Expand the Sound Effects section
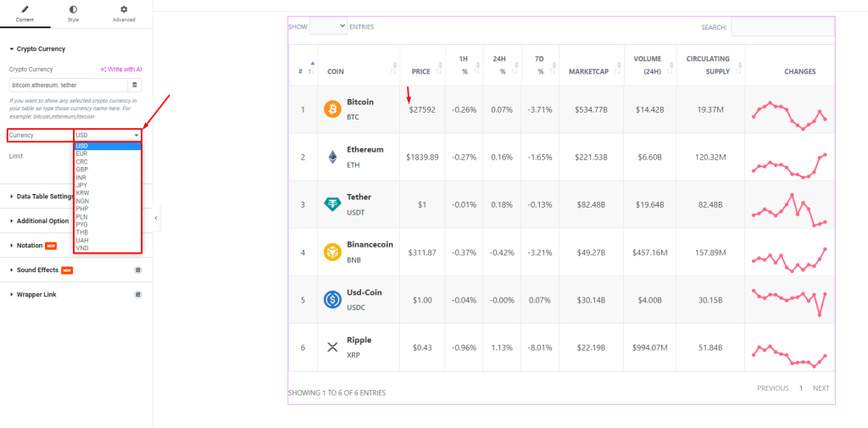This screenshot has height=428, width=868. tap(42, 270)
